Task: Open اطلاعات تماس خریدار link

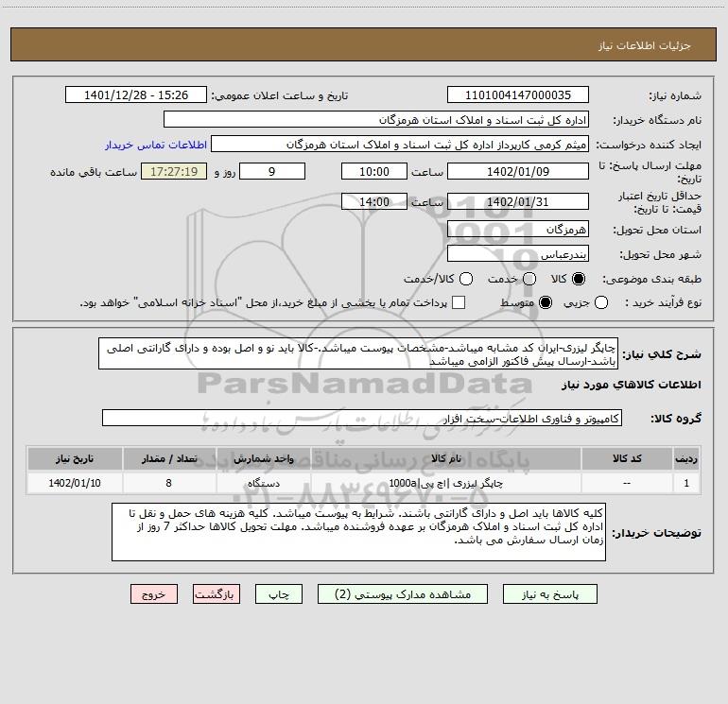Action: coord(156,145)
